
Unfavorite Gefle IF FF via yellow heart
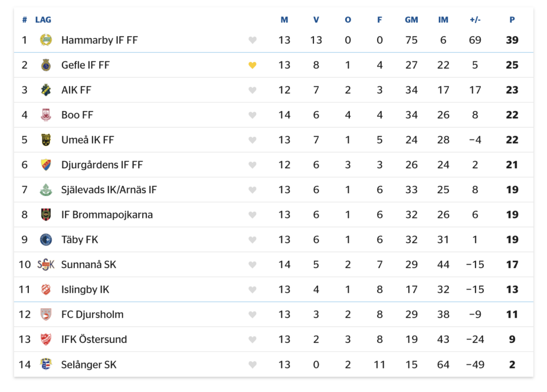click(x=252, y=65)
